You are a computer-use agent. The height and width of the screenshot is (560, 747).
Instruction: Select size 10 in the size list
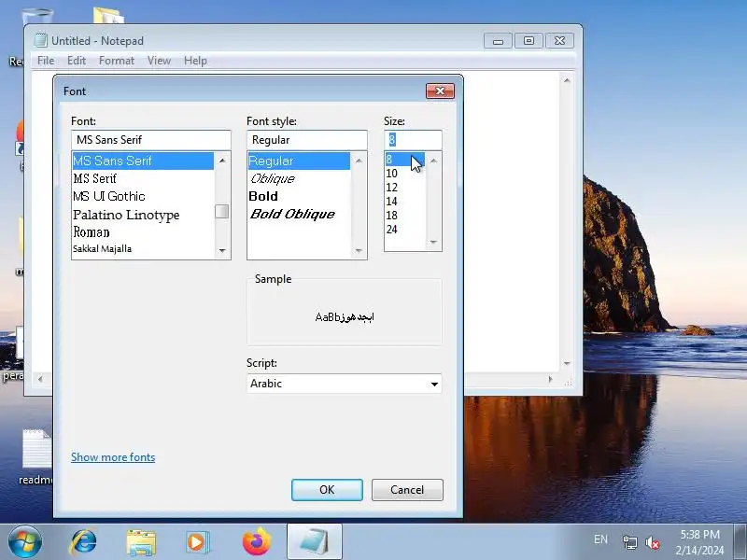(x=405, y=174)
